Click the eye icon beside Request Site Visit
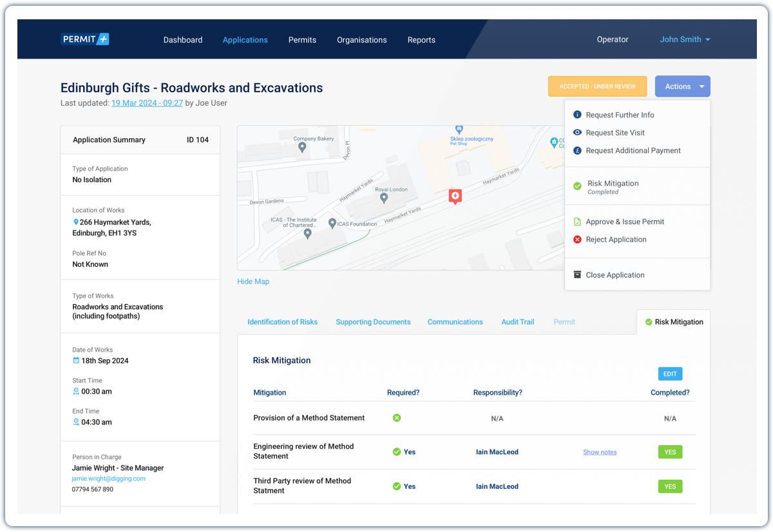The image size is (773, 532). tap(577, 133)
